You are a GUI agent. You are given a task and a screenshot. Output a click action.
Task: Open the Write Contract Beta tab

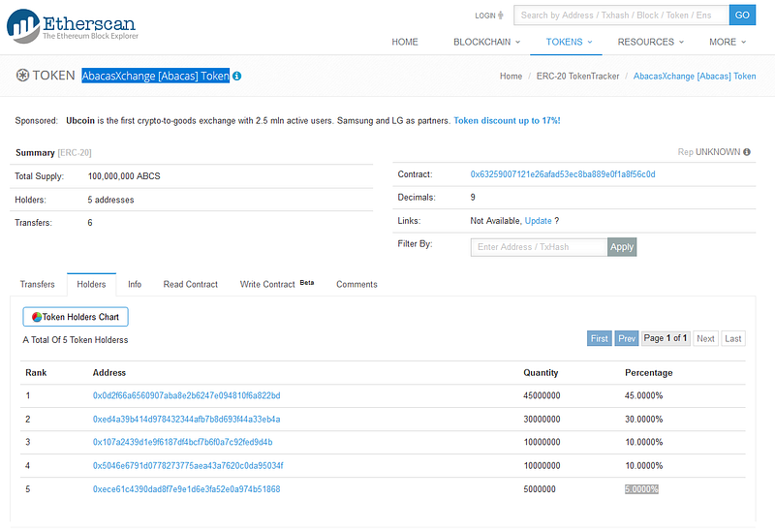277,284
